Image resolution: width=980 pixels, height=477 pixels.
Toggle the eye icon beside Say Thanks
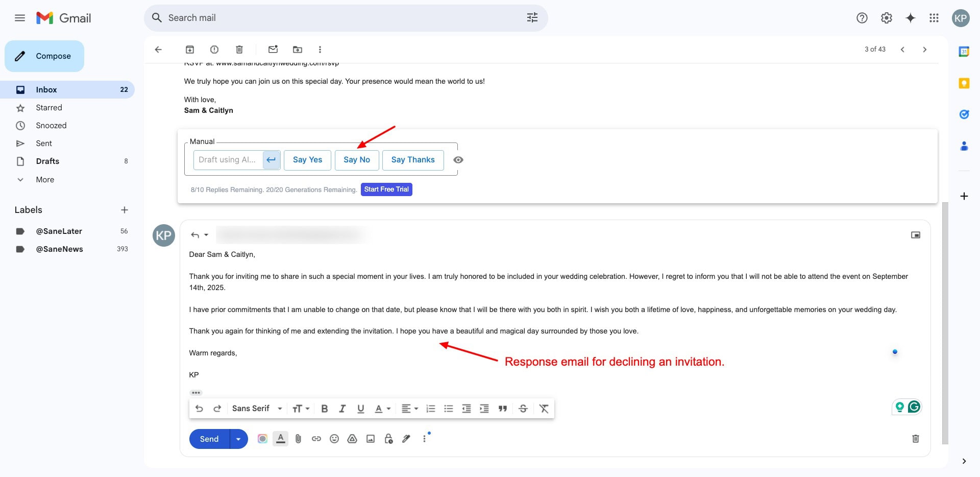click(x=458, y=160)
